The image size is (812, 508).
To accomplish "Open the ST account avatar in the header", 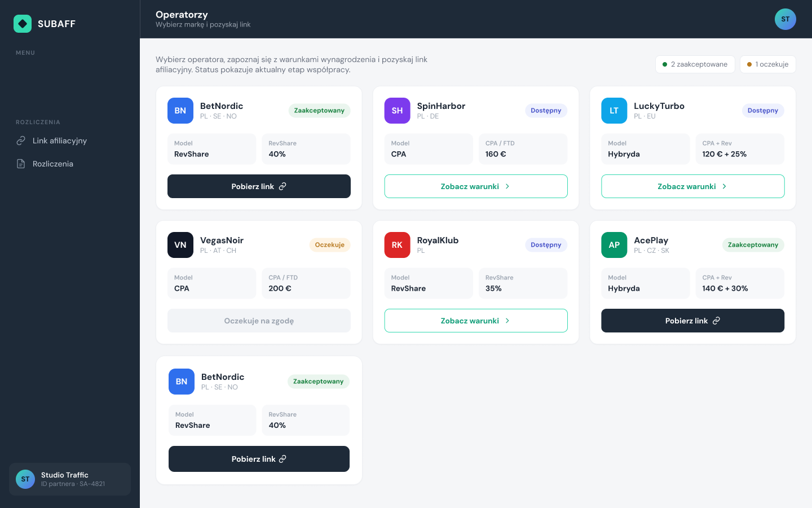I will (x=785, y=19).
